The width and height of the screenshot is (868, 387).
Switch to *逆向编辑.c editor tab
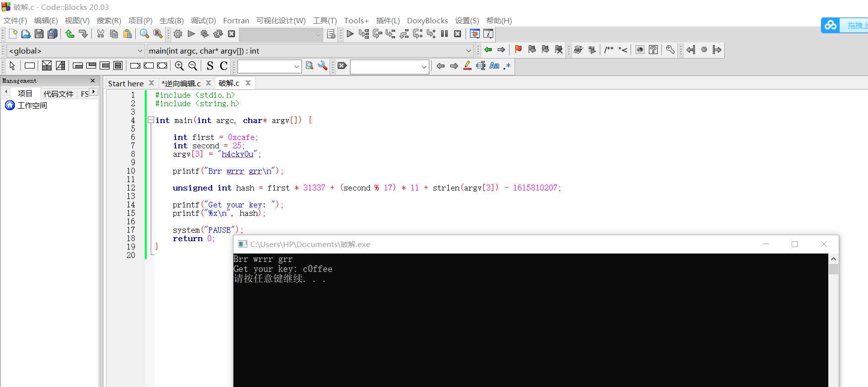click(x=181, y=83)
